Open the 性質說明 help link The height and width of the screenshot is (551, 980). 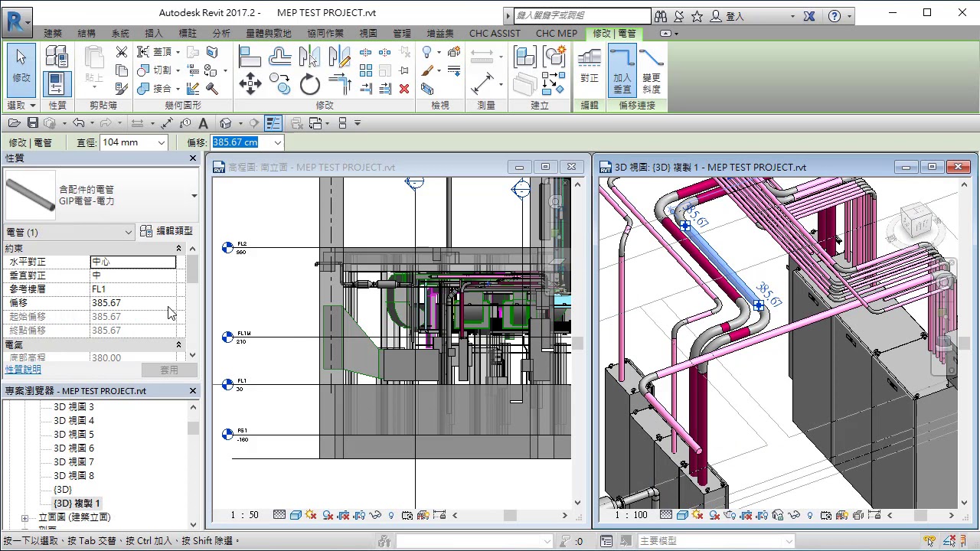point(23,370)
